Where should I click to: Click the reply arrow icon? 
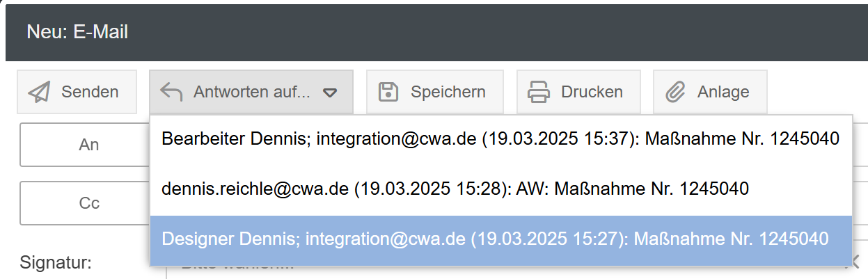(x=171, y=92)
